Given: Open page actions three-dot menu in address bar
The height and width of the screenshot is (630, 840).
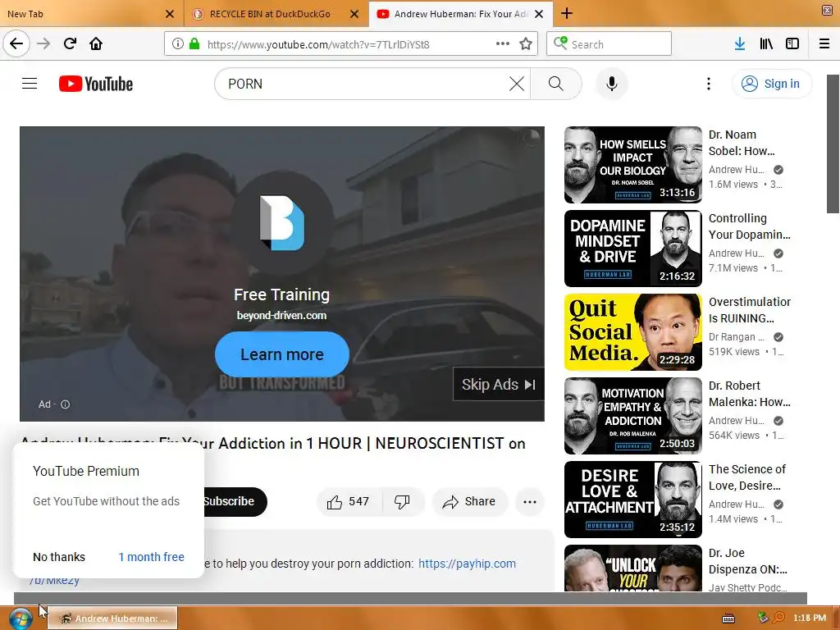Looking at the screenshot, I should pos(503,43).
